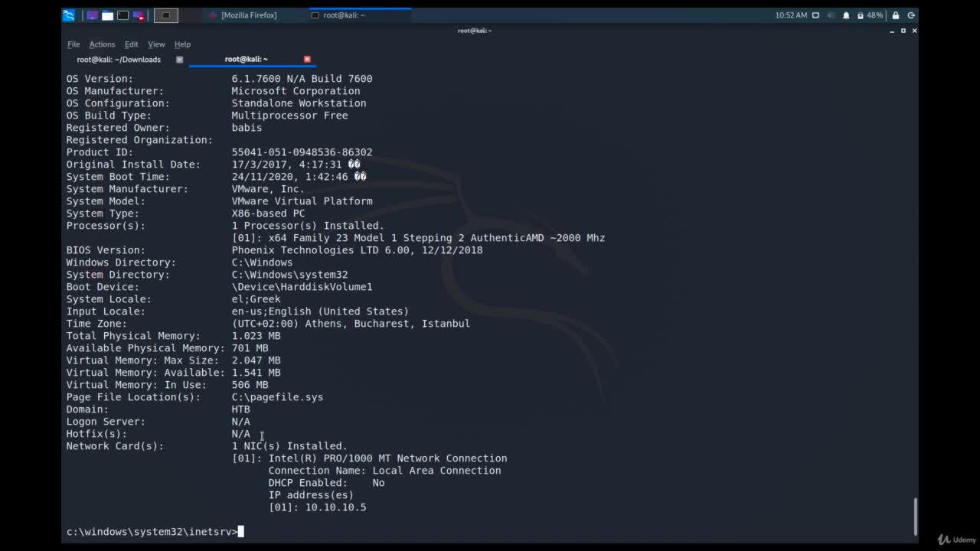
Task: Click the Hotfix(s) N/A value
Action: (x=240, y=434)
